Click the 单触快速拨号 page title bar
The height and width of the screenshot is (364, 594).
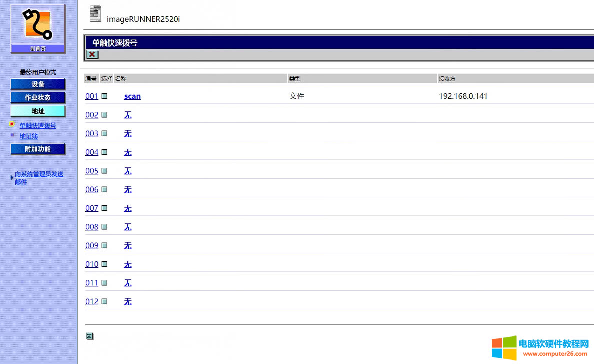click(339, 43)
